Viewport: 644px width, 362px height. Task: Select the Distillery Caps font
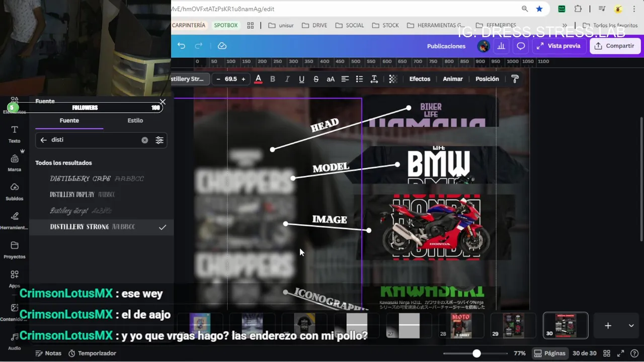click(101, 178)
